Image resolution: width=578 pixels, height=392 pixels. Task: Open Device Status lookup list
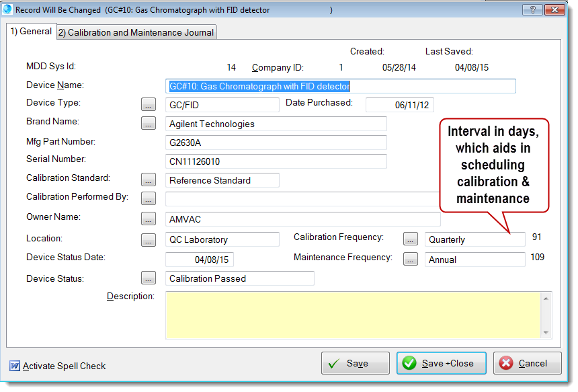(x=149, y=278)
